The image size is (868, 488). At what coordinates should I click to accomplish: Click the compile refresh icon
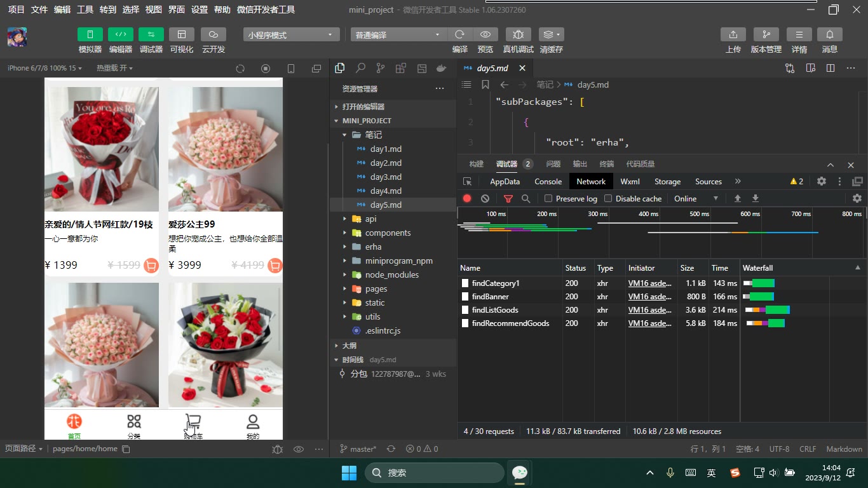click(x=460, y=34)
